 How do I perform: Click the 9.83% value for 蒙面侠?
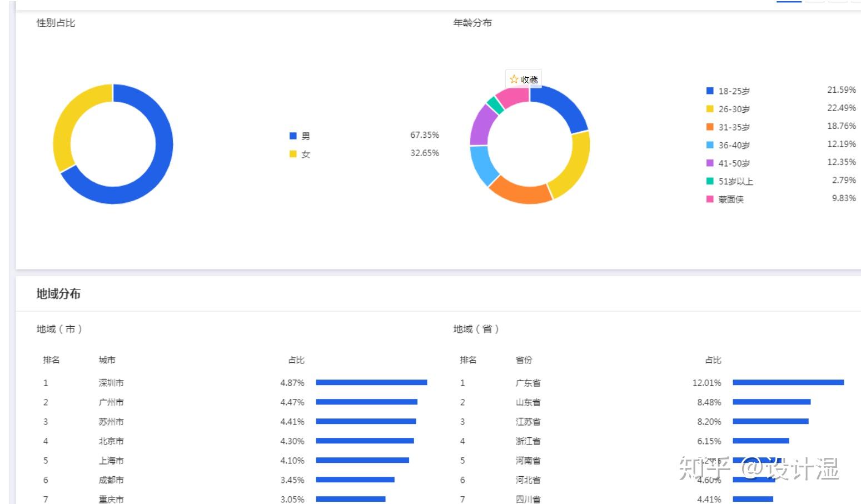coord(844,198)
